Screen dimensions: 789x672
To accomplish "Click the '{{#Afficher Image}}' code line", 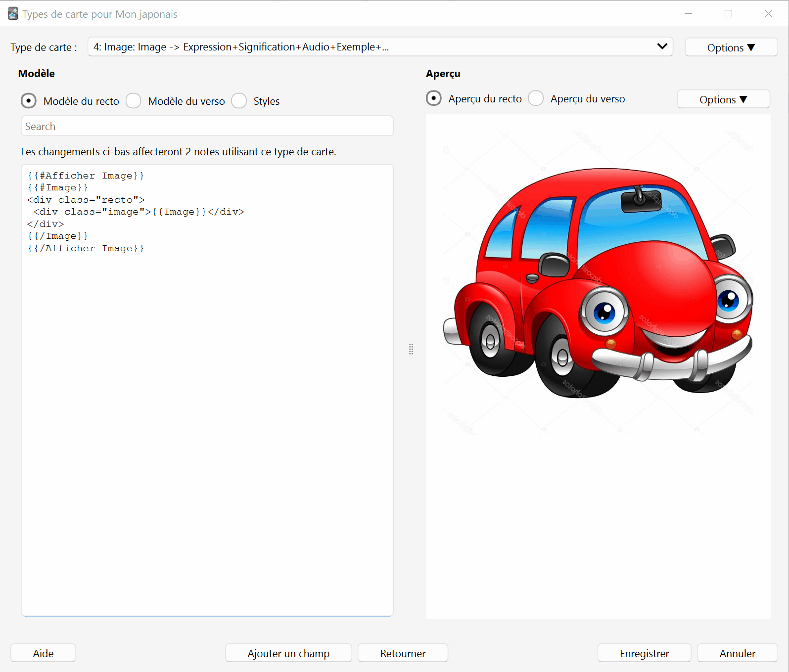I will pyautogui.click(x=86, y=176).
